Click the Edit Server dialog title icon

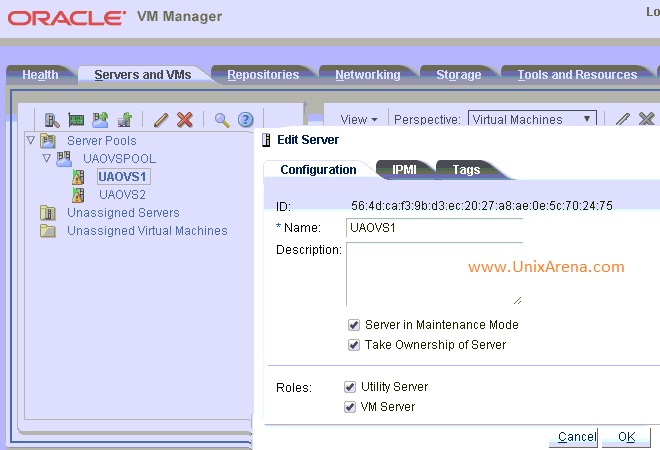point(266,140)
